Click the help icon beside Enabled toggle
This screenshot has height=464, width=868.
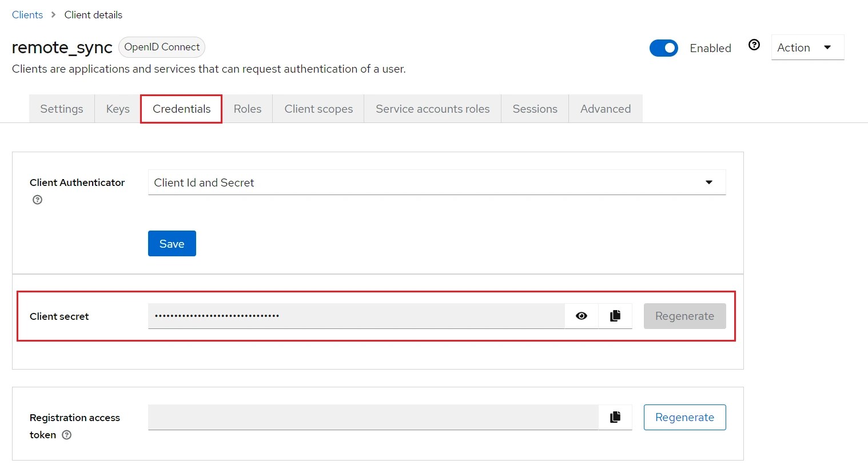pos(754,45)
